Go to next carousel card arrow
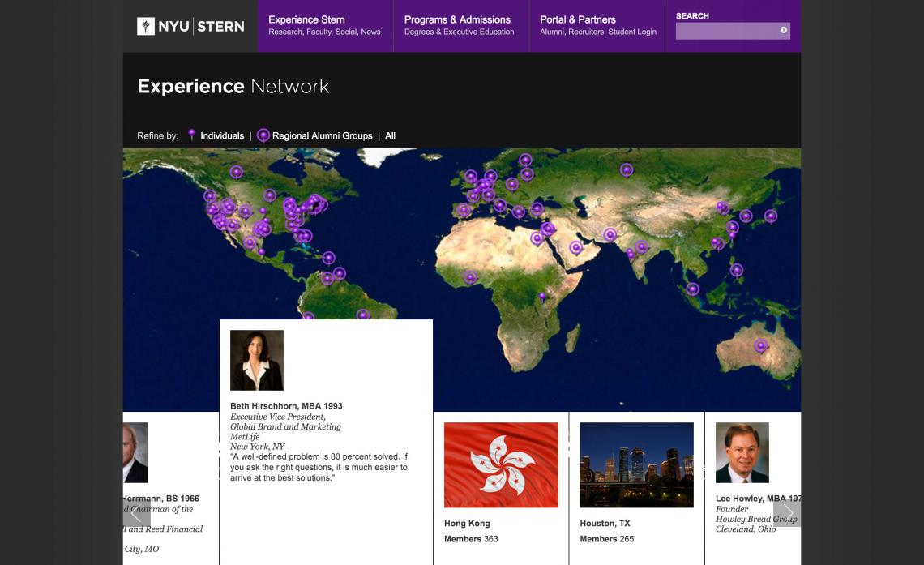This screenshot has height=565, width=924. (787, 513)
